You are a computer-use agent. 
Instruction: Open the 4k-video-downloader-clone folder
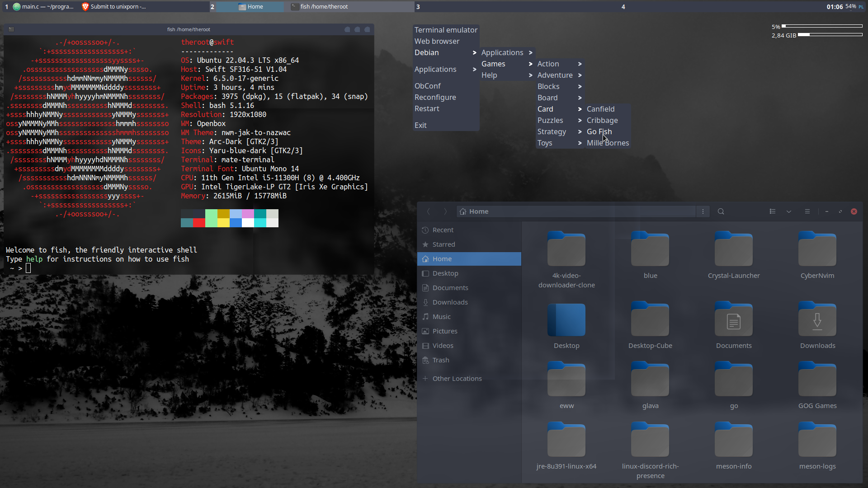(x=566, y=249)
